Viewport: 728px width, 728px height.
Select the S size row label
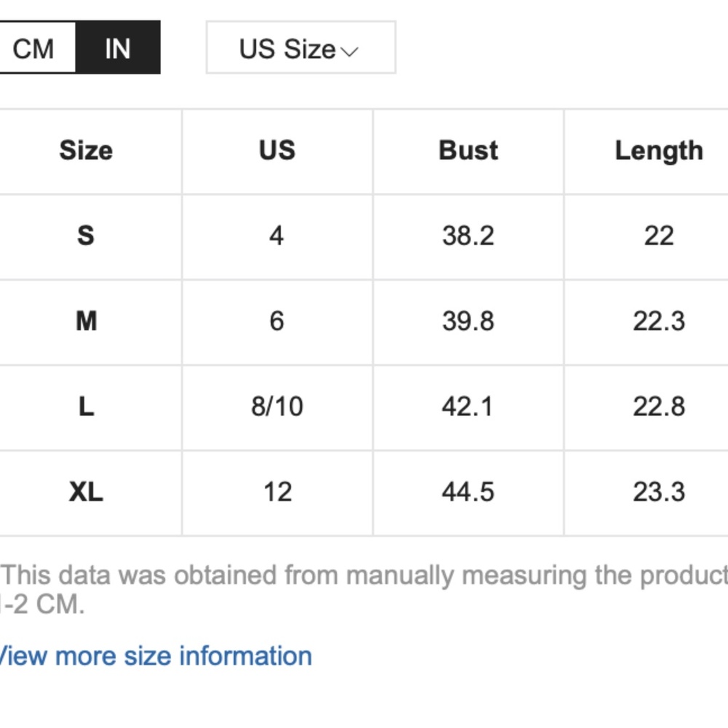86,236
